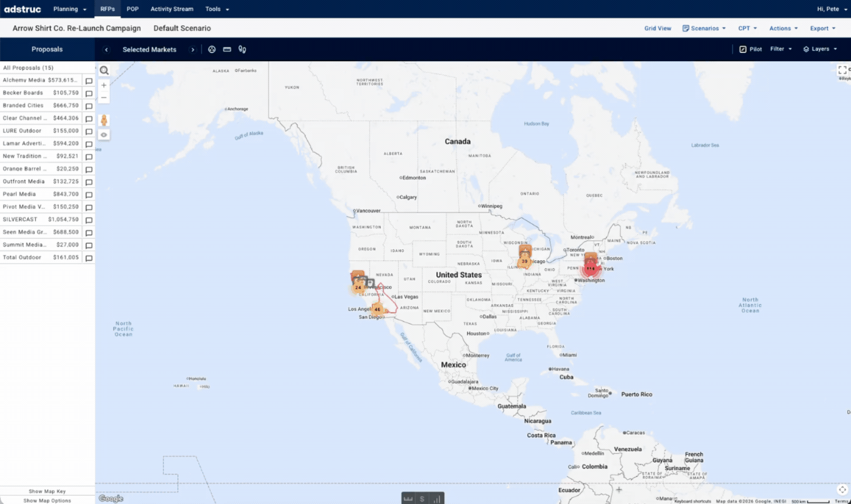Image resolution: width=851 pixels, height=504 pixels.
Task: Click the radius target icon beside Selected Markets
Action: click(x=212, y=50)
